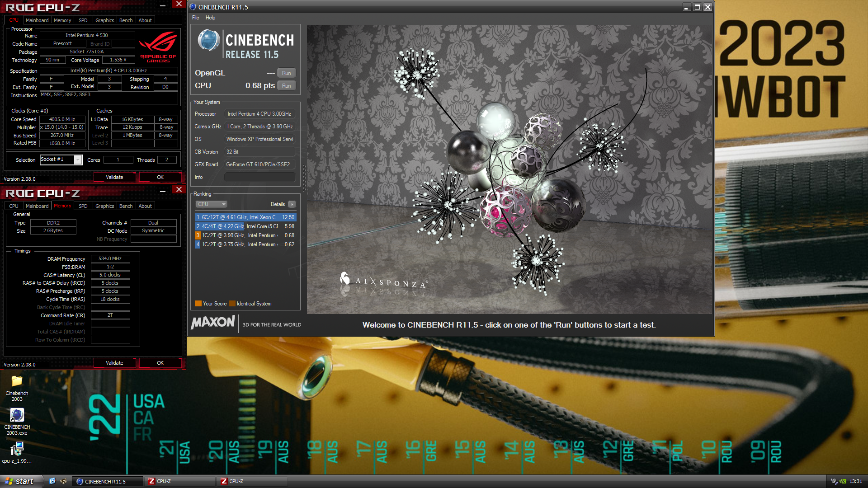This screenshot has height=488, width=868.
Task: Click the Details arrow button in Ranking
Action: pos(292,204)
